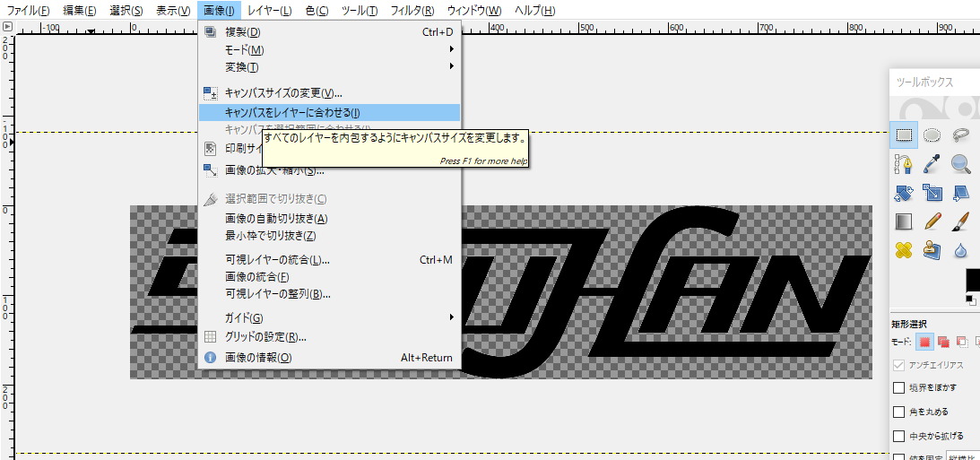
Task: Select the Pencil tool
Action: click(932, 221)
